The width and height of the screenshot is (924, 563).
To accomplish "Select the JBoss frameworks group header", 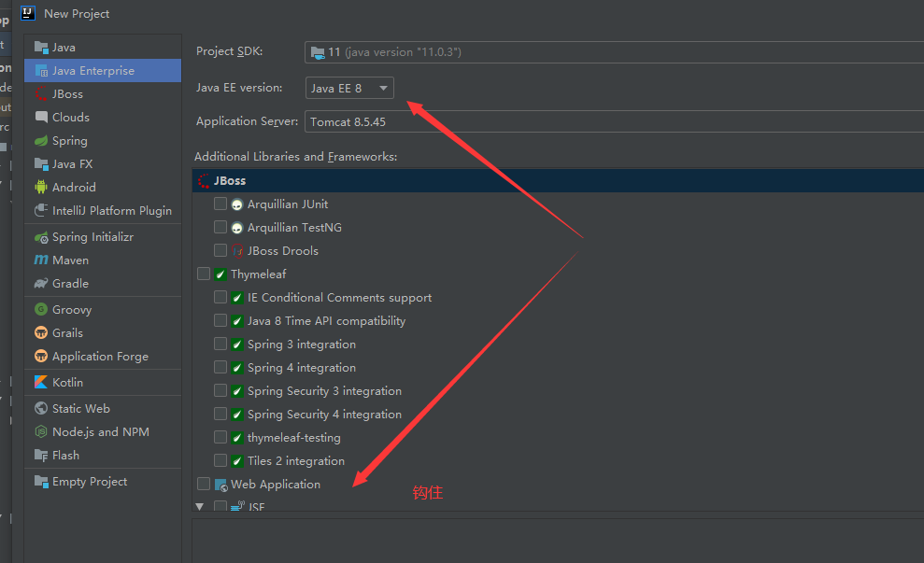I will 558,181.
